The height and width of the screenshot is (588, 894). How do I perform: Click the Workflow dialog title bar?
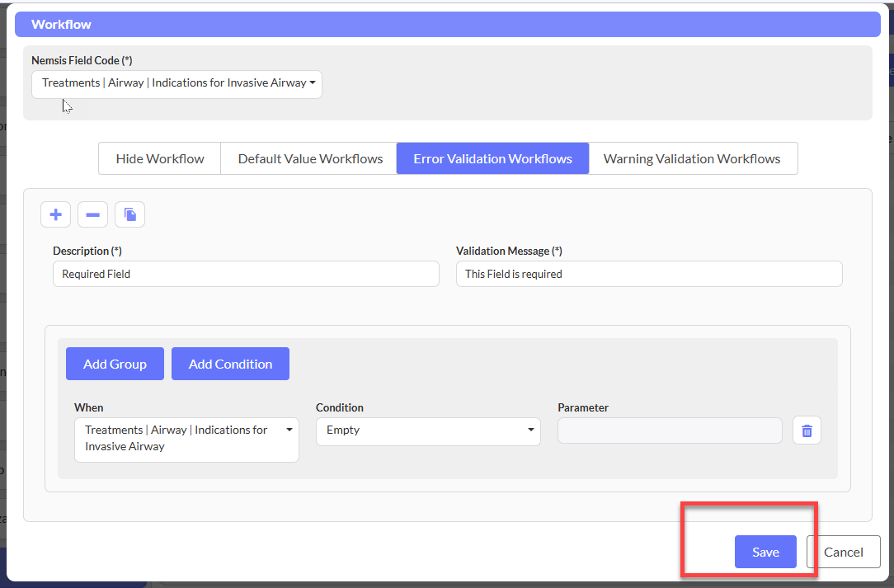447,24
